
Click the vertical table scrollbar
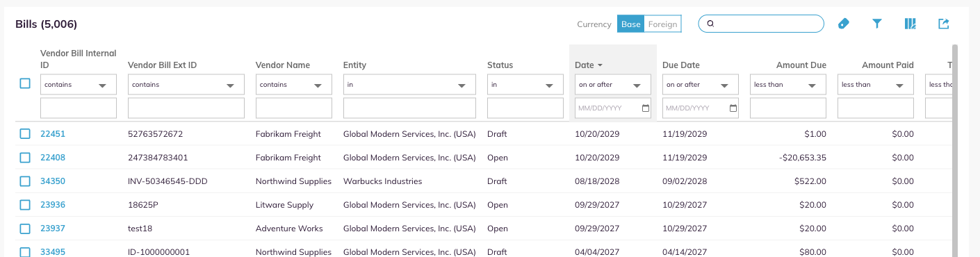pos(955,151)
